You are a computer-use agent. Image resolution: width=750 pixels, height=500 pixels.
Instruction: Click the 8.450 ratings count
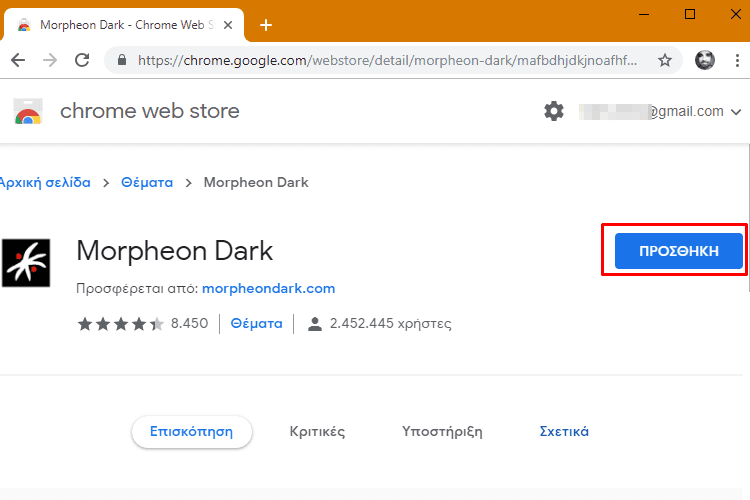click(x=189, y=323)
